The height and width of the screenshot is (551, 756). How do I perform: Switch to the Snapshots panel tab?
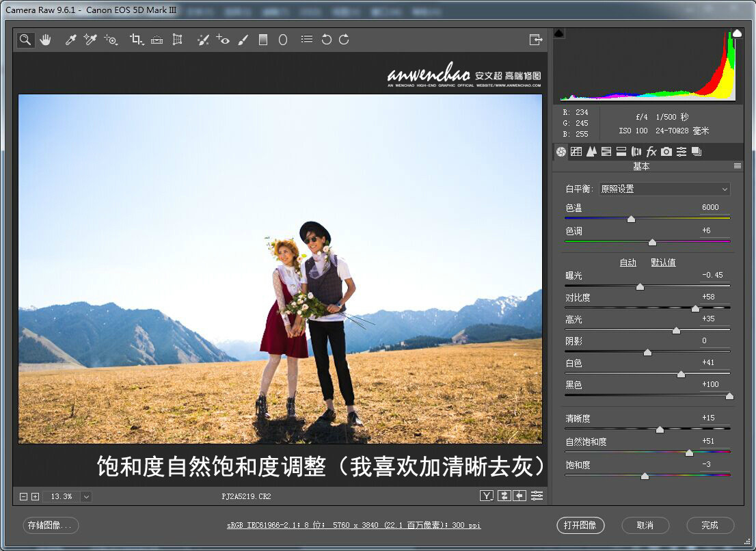(697, 152)
